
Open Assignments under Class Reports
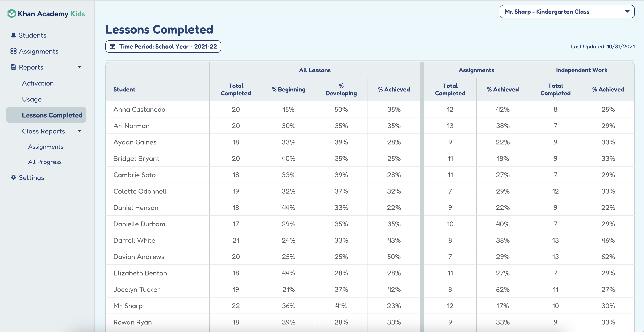tap(46, 147)
